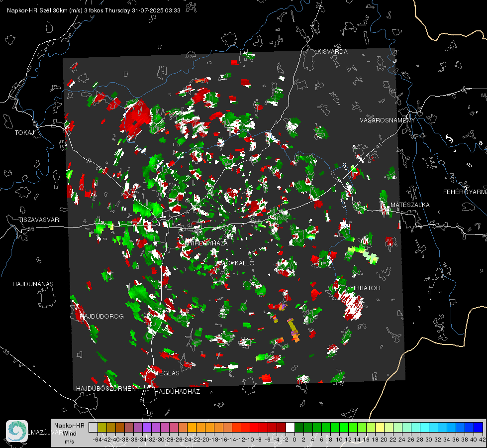Select the TOKAJ city label

pos(24,133)
